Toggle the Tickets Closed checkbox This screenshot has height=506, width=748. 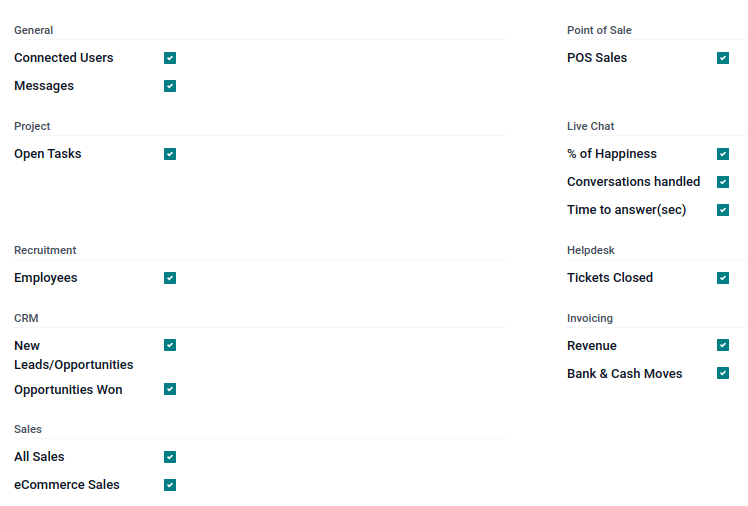point(723,278)
